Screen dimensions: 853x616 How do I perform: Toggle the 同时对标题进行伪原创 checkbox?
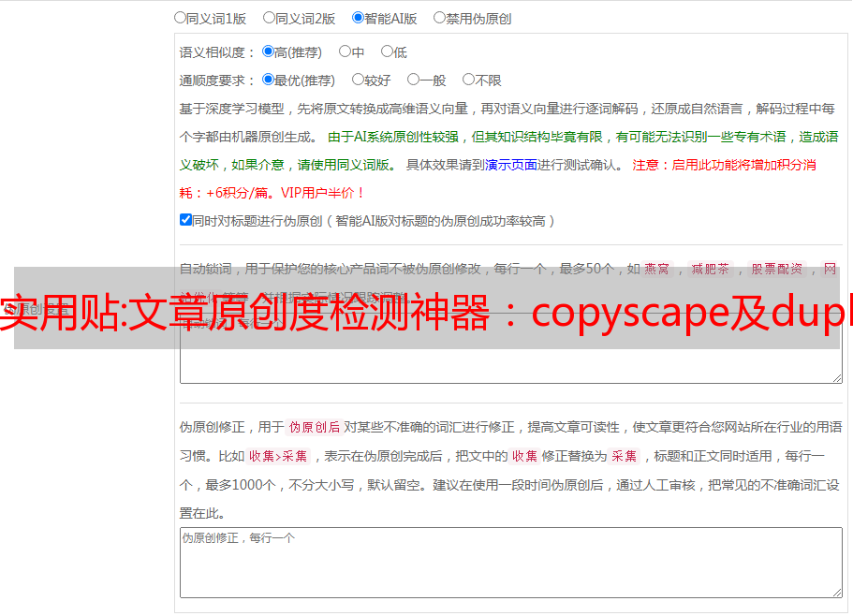(x=185, y=220)
